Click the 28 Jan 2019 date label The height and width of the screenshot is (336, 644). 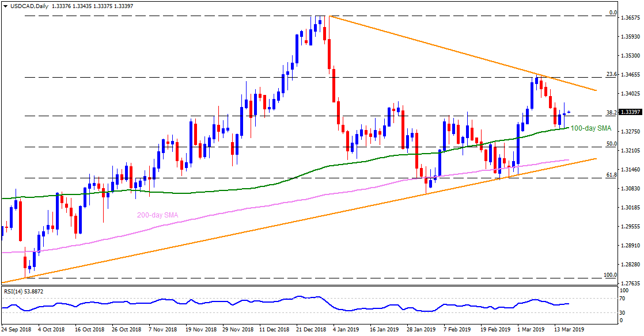pos(421,330)
